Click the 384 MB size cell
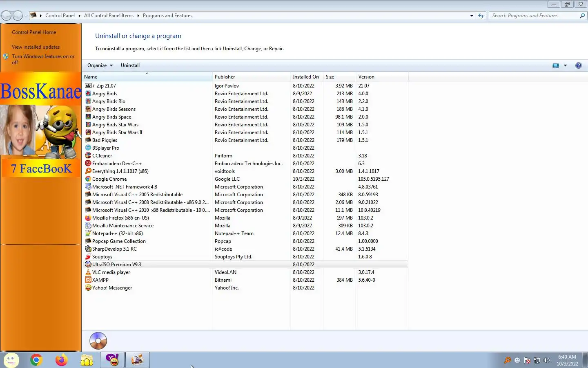The image size is (588, 368). (344, 280)
